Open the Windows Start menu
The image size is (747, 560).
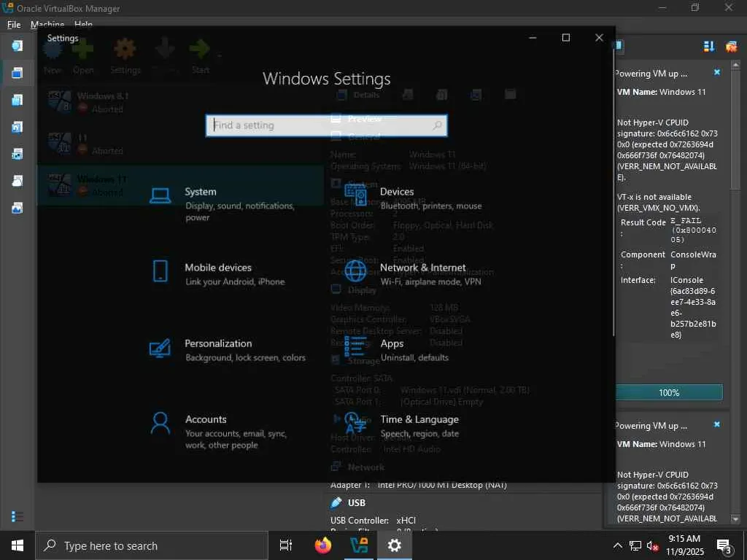[18, 545]
